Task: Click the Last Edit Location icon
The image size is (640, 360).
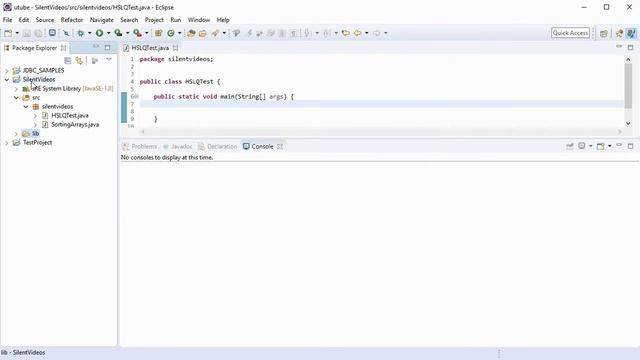Action: 345,33
